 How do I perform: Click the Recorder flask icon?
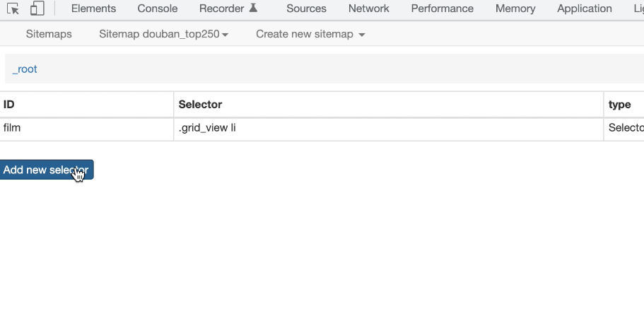click(x=253, y=8)
